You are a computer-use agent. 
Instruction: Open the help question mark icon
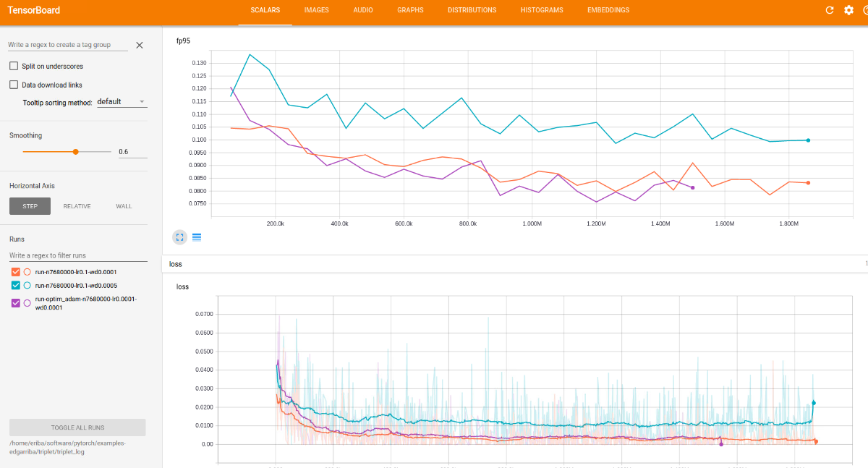point(864,10)
